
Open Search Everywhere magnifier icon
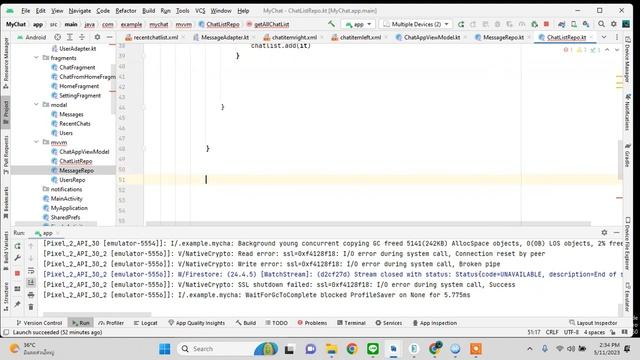coord(601,24)
